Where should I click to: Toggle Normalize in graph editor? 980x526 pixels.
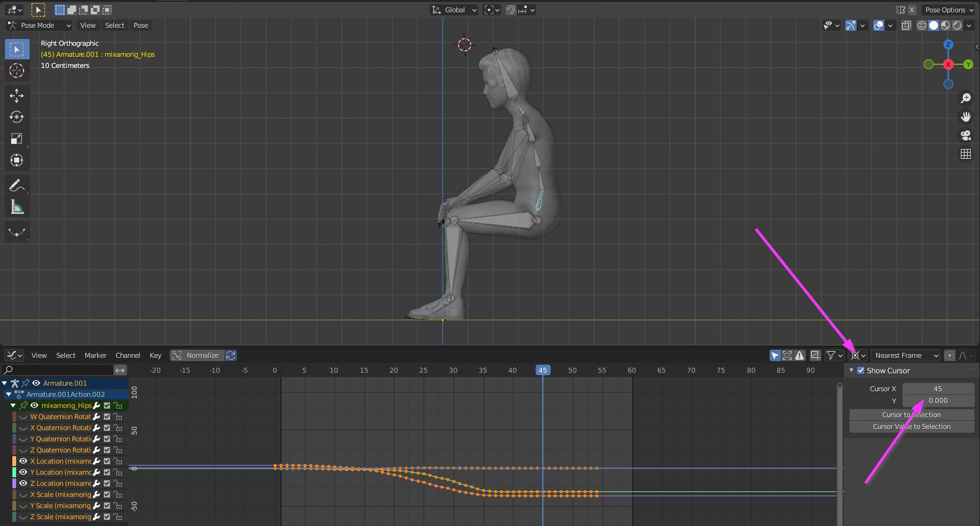click(197, 355)
